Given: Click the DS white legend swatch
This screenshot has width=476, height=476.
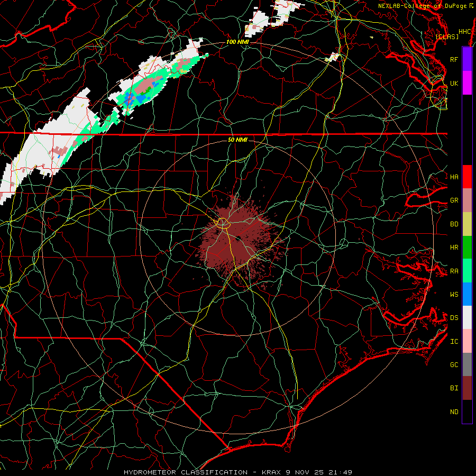Looking at the screenshot, I should [467, 317].
